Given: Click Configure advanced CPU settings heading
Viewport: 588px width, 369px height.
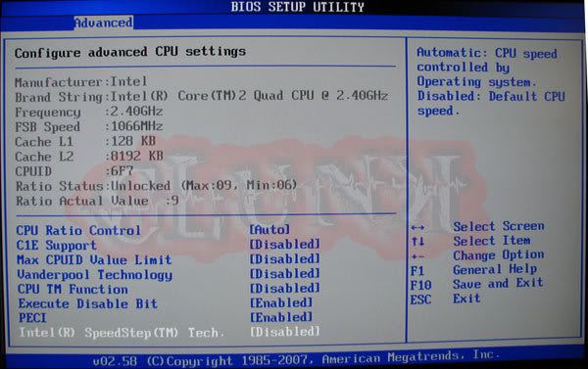Looking at the screenshot, I should 130,52.
